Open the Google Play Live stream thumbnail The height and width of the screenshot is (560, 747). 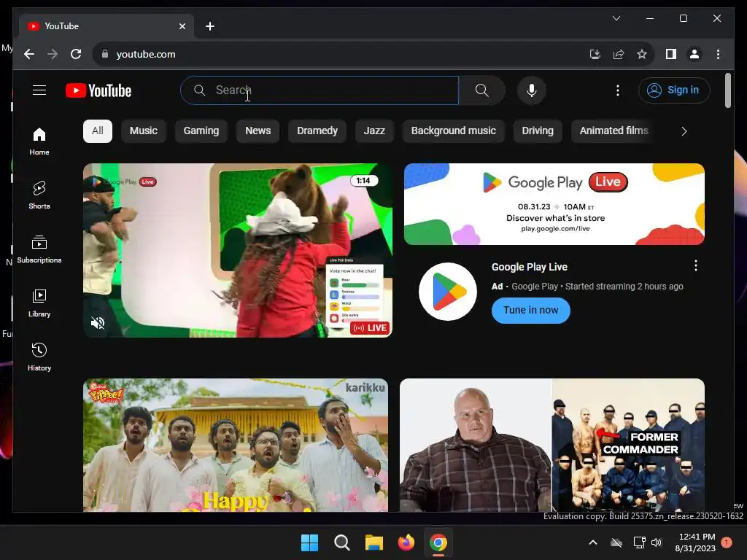(x=238, y=251)
